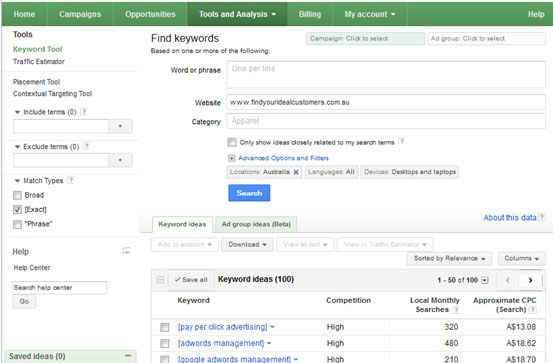Minimize the Help panel
This screenshot has width=553, height=363.
127,251
